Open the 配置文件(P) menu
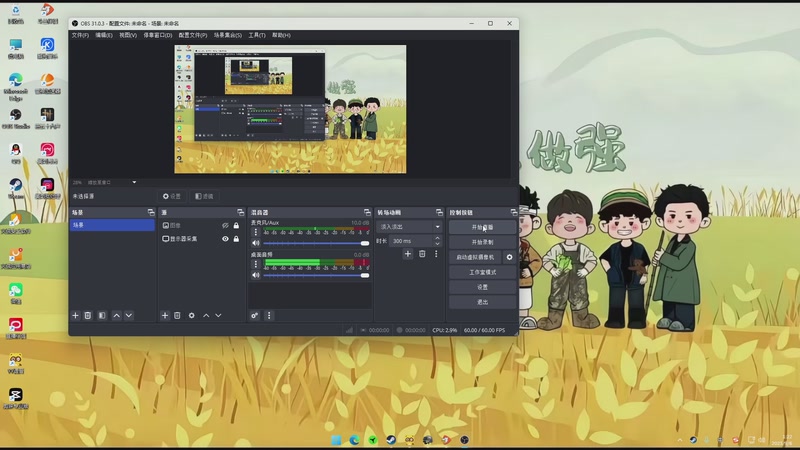This screenshot has height=450, width=800. [193, 35]
